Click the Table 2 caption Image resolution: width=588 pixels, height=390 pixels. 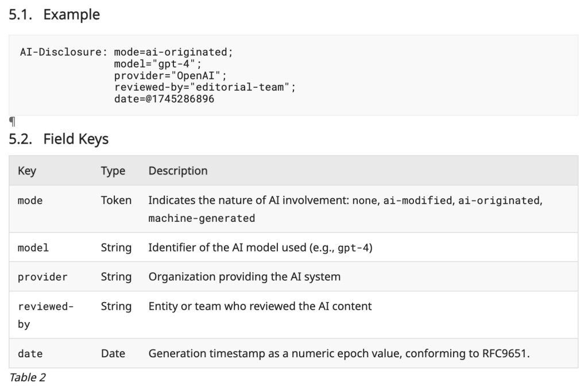click(28, 377)
